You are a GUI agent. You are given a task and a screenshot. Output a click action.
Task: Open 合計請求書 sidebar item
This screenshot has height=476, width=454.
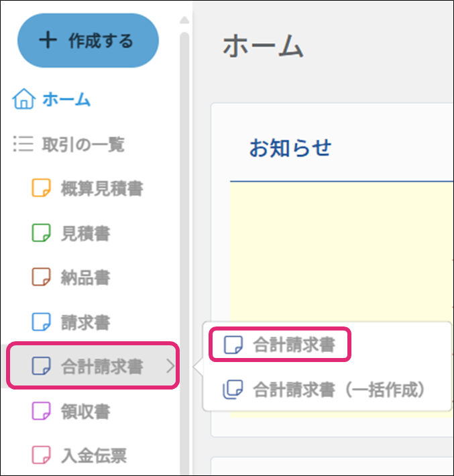(x=101, y=366)
